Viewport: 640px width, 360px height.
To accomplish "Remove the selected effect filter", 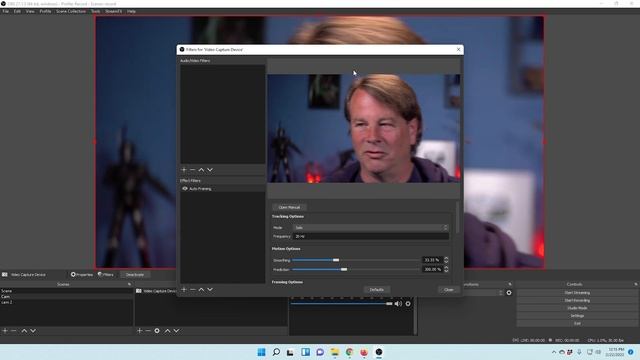I will [x=192, y=289].
